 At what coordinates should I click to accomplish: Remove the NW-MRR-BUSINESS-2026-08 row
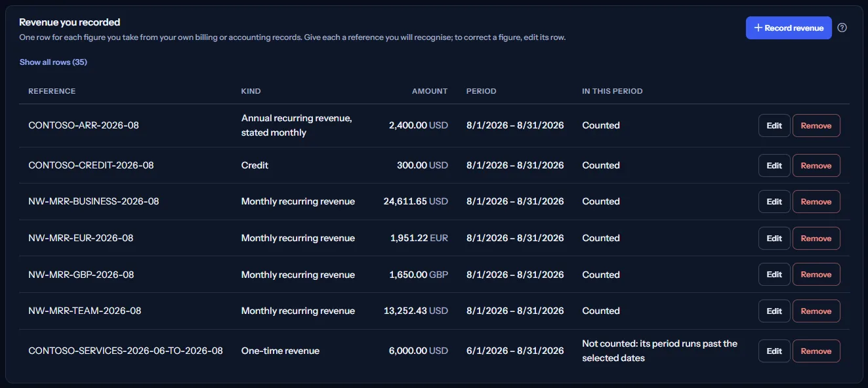tap(816, 202)
